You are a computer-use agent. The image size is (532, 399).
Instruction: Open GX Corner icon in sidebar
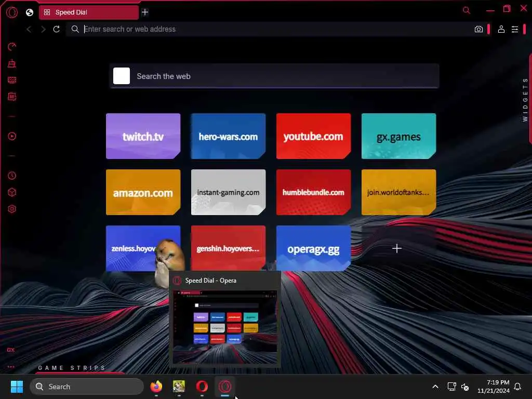point(11,350)
